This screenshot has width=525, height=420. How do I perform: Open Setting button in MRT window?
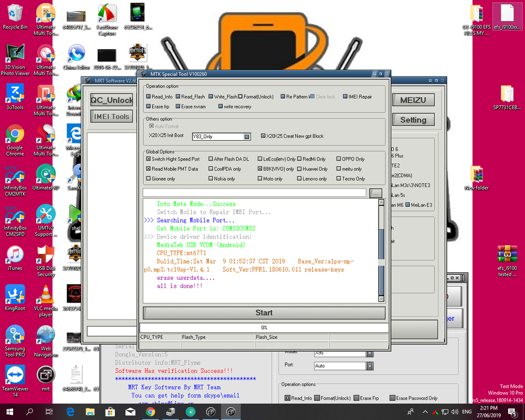(413, 120)
